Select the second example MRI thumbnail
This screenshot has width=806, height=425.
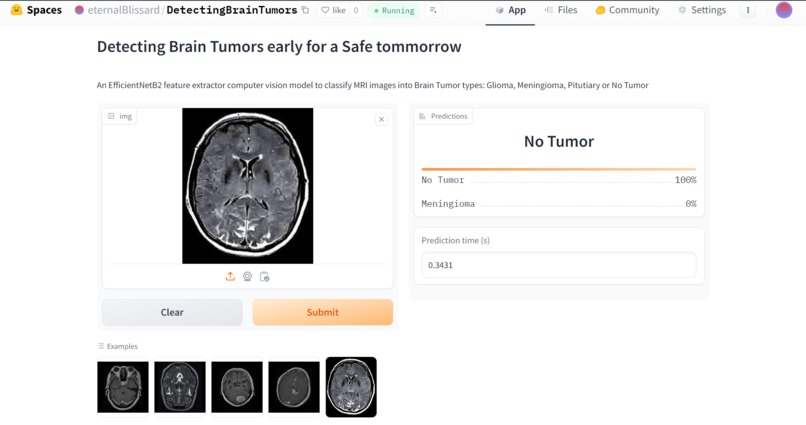coord(180,386)
